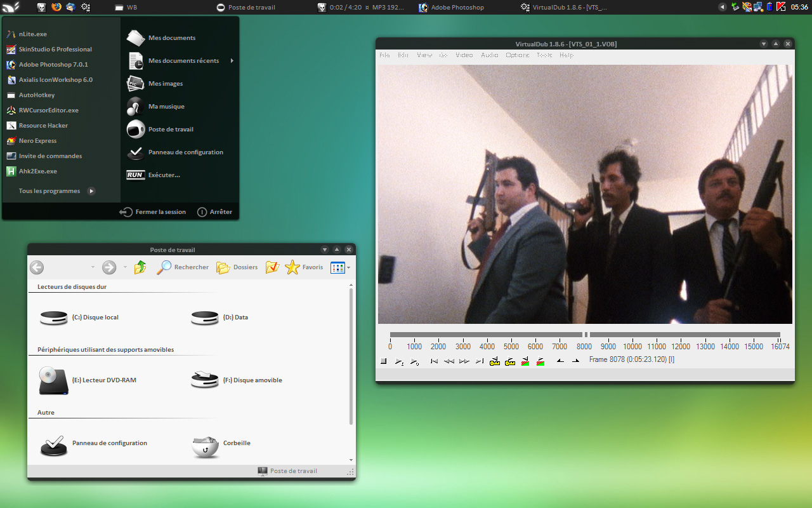Click the Rechercher search button
The width and height of the screenshot is (812, 508).
click(183, 267)
